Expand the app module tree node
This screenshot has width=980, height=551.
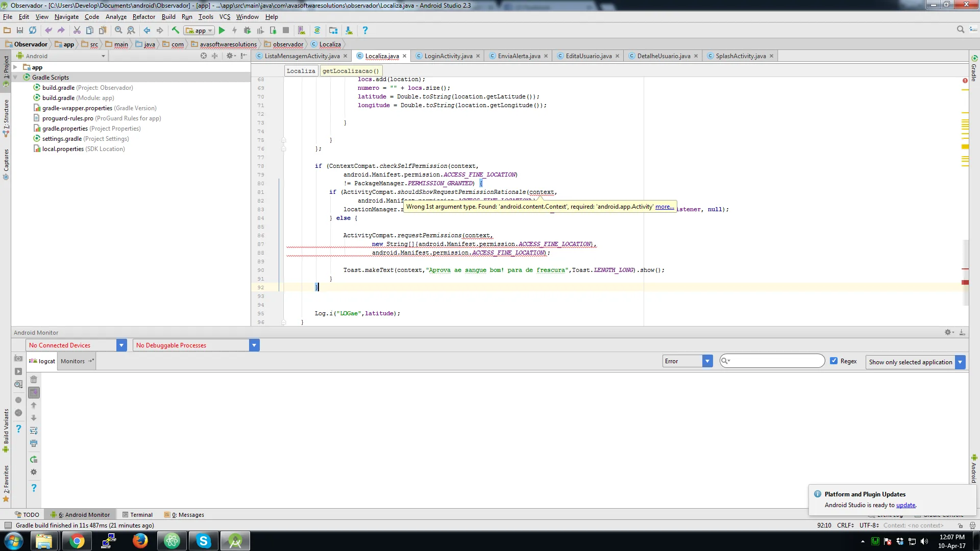(15, 67)
